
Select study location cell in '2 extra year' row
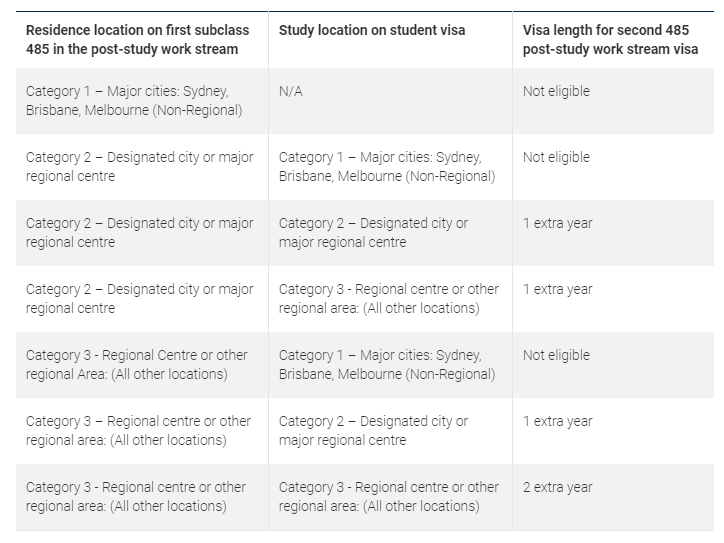[388, 496]
